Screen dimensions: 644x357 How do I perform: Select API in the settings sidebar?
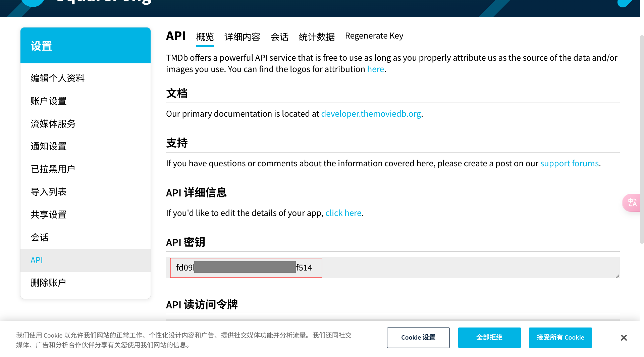(86, 260)
